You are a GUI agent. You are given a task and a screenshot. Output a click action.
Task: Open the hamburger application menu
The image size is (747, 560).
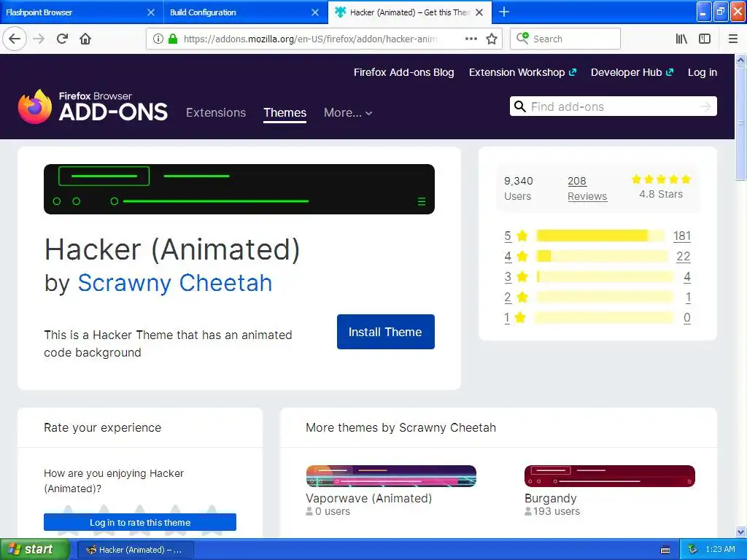point(733,39)
